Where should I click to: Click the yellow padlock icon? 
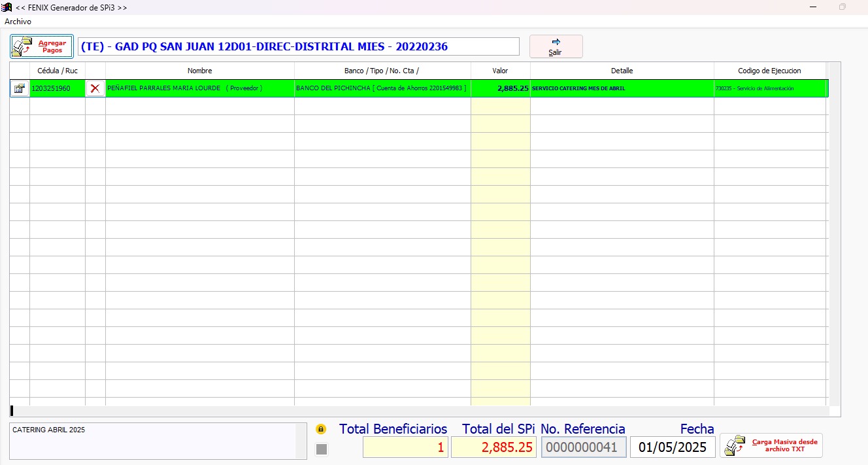tap(321, 429)
